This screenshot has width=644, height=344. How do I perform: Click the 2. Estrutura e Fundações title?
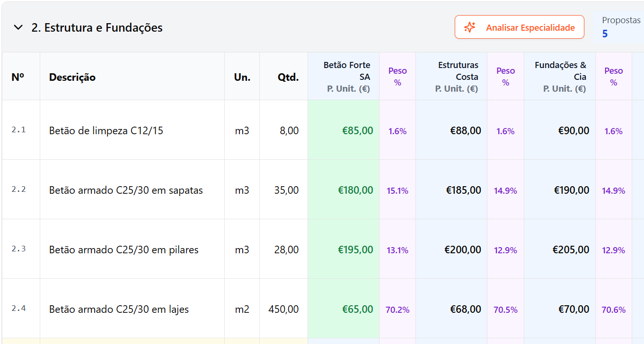click(x=97, y=27)
